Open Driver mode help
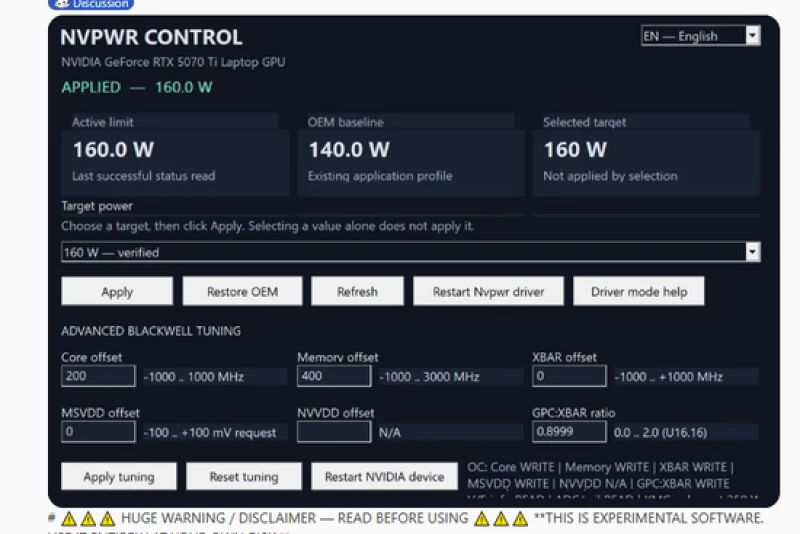 click(639, 291)
